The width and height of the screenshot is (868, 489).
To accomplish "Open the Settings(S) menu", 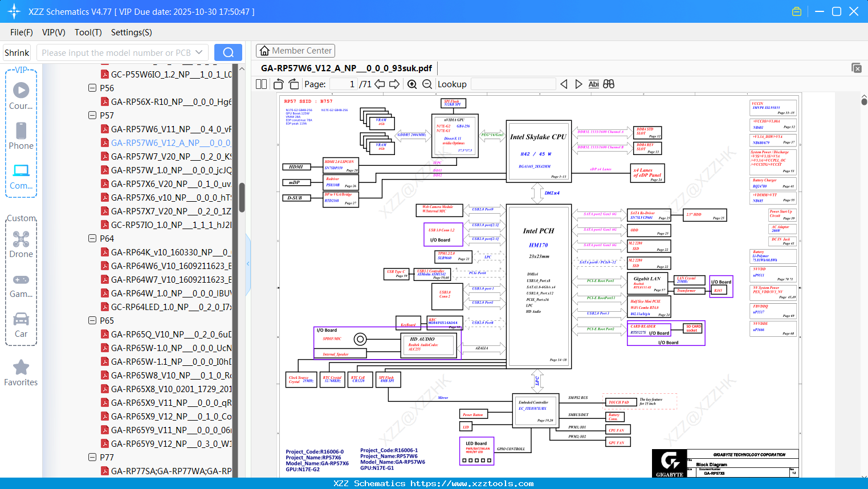I will (x=132, y=32).
